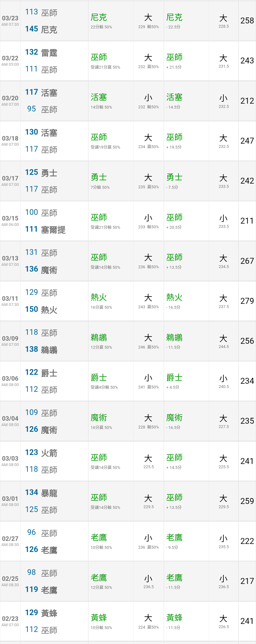Select 111 塞爾提 team score
Screen dimensions: 256x644
tap(45, 229)
